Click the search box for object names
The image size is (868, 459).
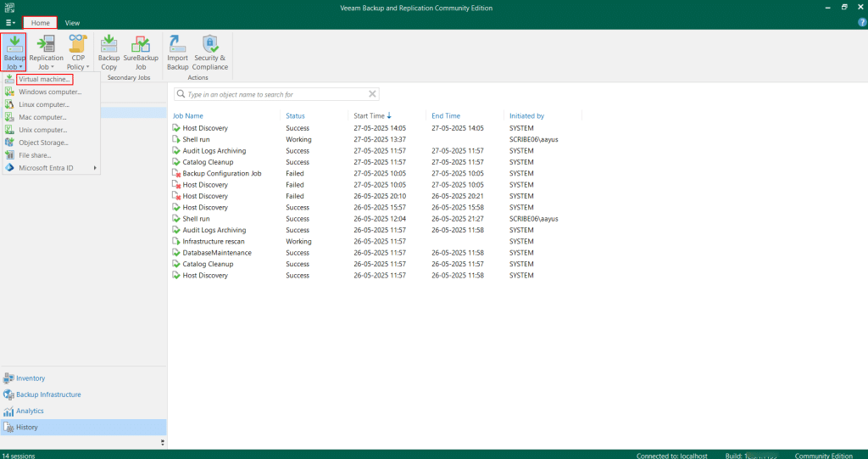click(x=277, y=94)
